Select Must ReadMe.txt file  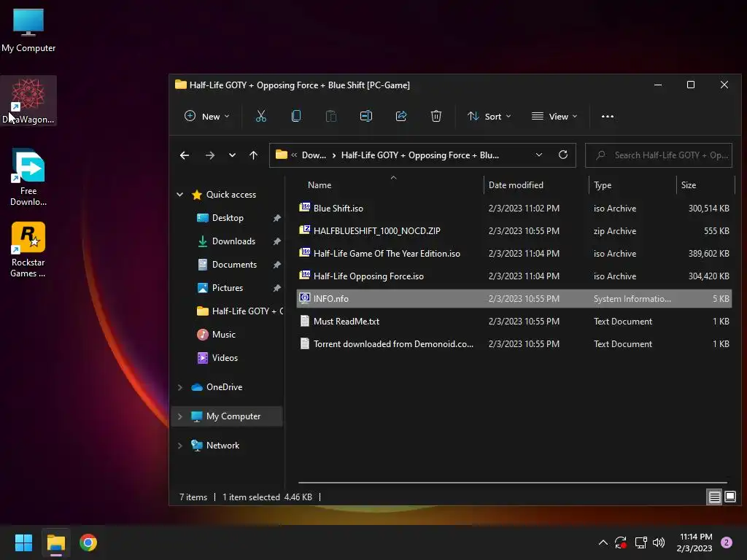pyautogui.click(x=514, y=322)
